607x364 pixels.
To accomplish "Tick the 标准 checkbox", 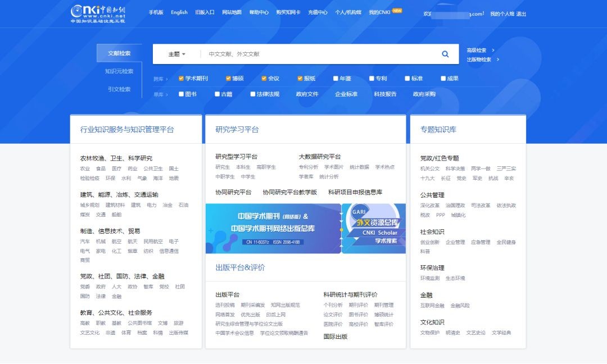I will [407, 79].
